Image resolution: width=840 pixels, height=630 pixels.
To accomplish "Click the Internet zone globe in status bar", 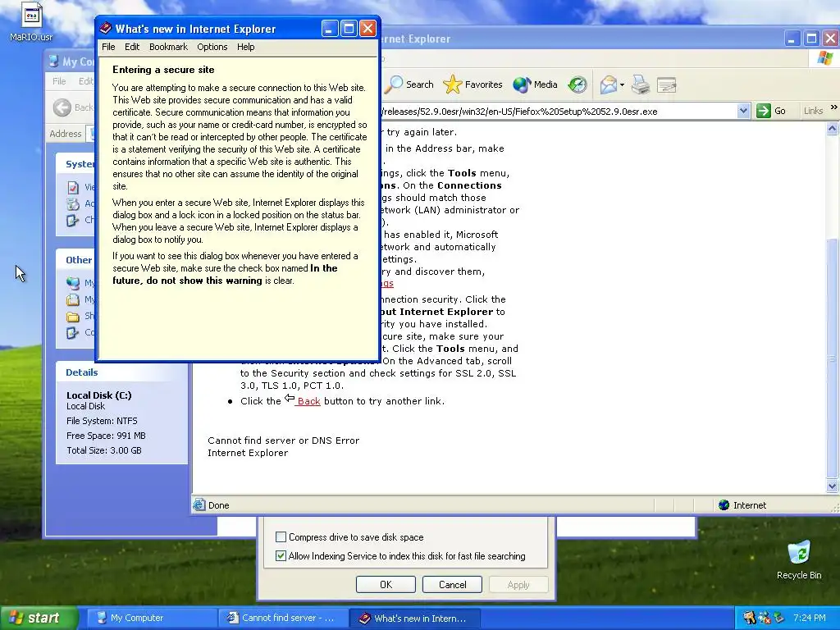I will click(724, 504).
